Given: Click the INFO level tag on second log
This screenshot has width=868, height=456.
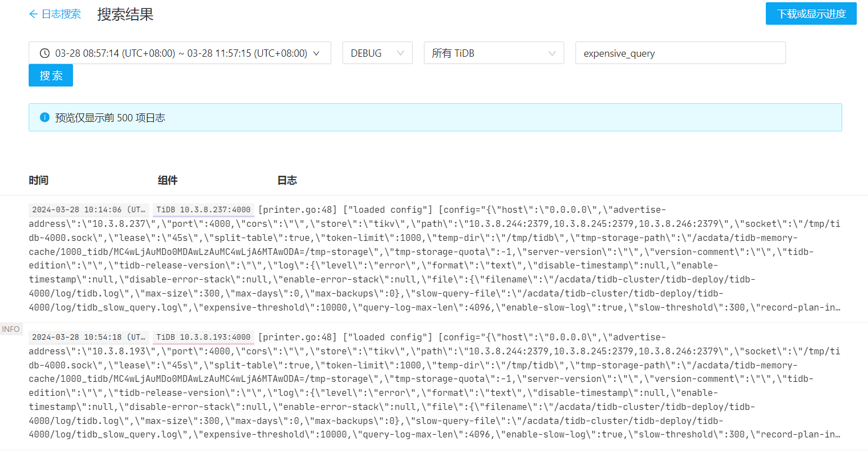Looking at the screenshot, I should coord(11,329).
